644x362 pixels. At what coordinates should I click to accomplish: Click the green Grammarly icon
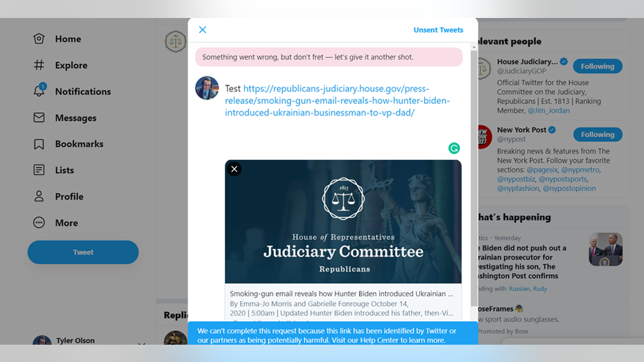point(454,148)
